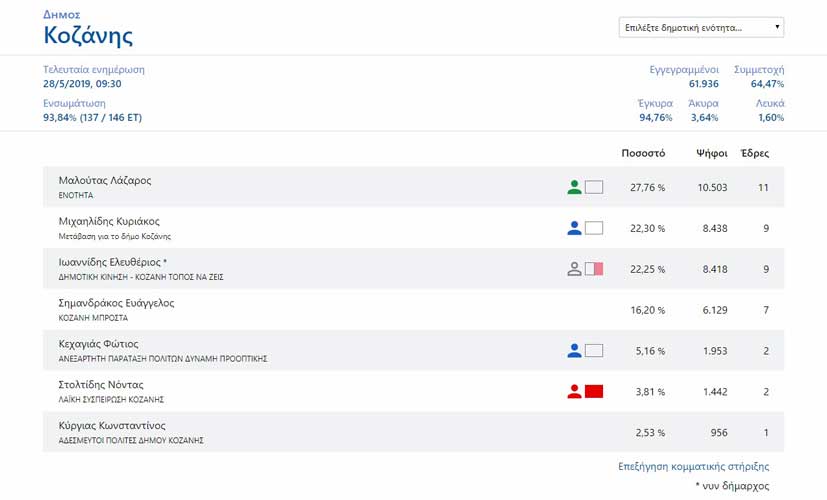Click the 'Έδρες' column header
Viewport: 827px width, 500px height.
pyautogui.click(x=755, y=153)
